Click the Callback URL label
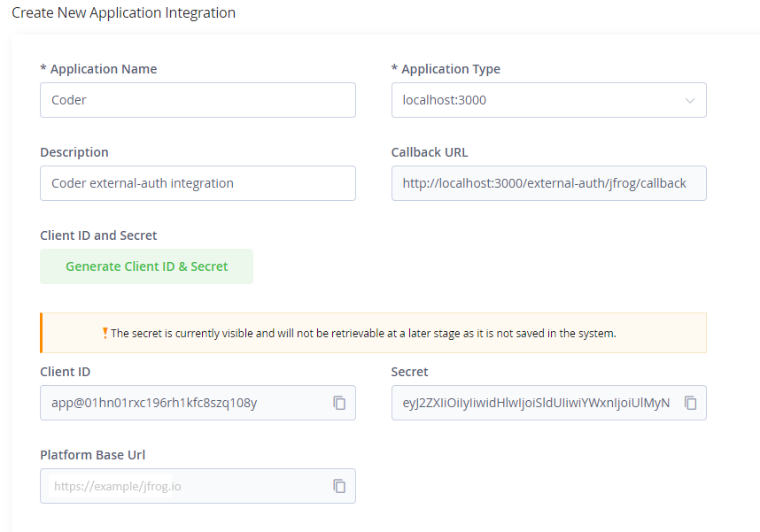Viewport: 760px width, 532px height. pyautogui.click(x=430, y=152)
